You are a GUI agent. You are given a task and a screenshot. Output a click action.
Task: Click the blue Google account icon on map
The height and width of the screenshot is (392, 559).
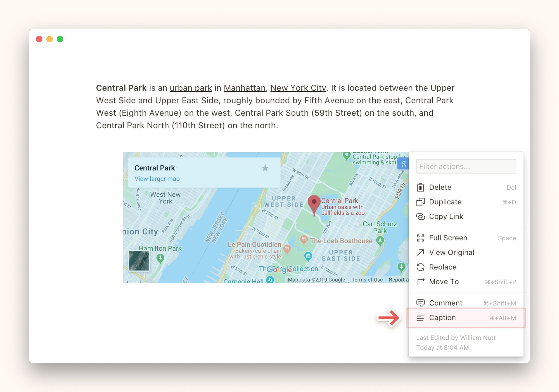403,164
